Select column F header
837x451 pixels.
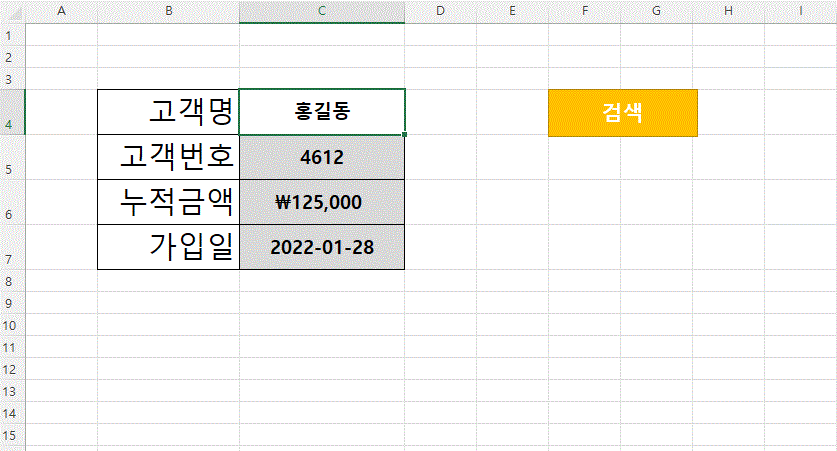click(x=585, y=11)
